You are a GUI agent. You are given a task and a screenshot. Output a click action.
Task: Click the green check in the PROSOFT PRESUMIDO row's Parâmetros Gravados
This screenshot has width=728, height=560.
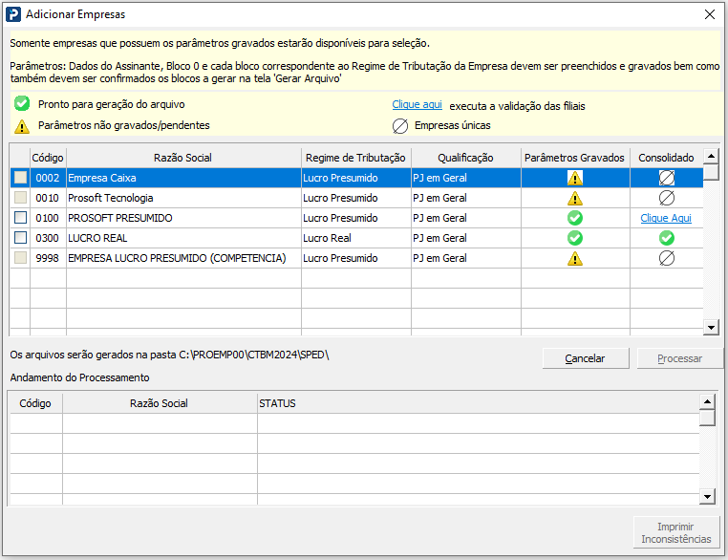(575, 218)
